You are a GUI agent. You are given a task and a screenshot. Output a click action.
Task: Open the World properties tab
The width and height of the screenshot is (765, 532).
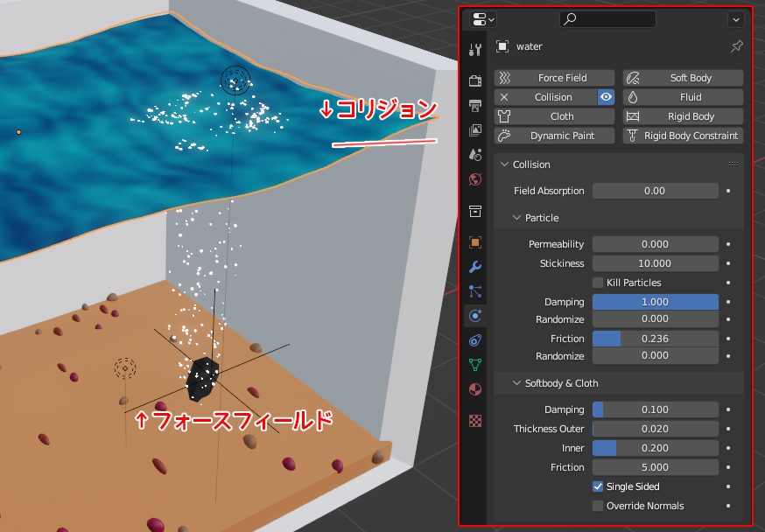pyautogui.click(x=475, y=179)
